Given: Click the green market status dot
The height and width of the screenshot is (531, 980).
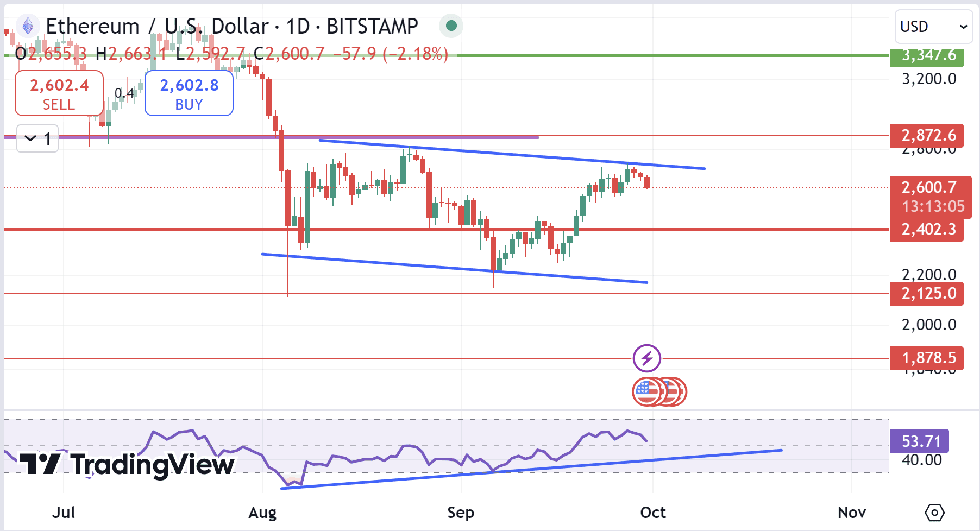Looking at the screenshot, I should pos(451,26).
